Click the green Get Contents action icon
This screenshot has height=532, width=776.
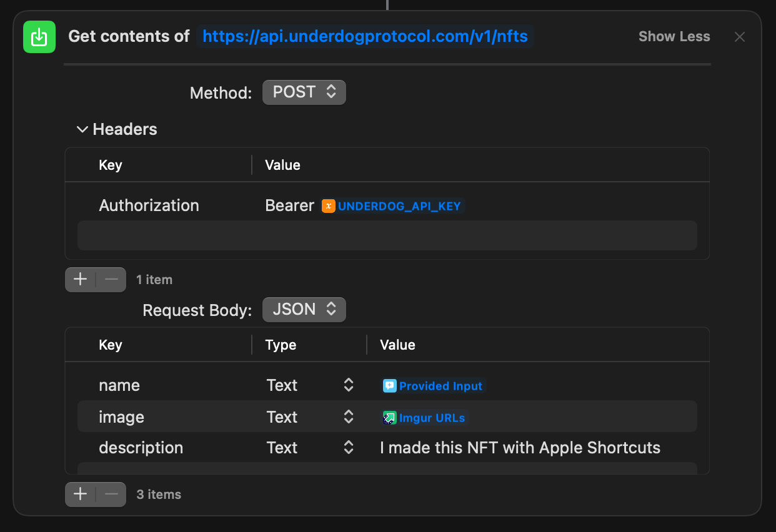[39, 37]
